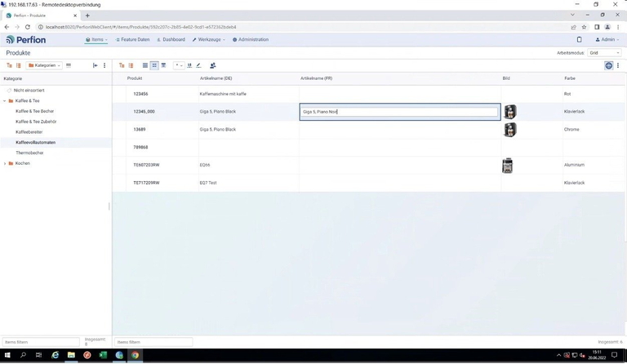Image resolution: width=627 pixels, height=364 pixels.
Task: Open the Dashboard menu item
Action: coord(171,39)
